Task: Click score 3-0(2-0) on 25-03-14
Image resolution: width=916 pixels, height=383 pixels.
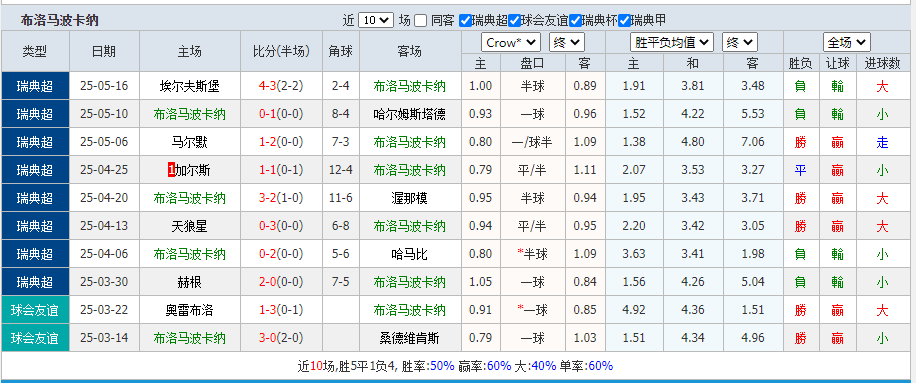Action: click(x=282, y=338)
